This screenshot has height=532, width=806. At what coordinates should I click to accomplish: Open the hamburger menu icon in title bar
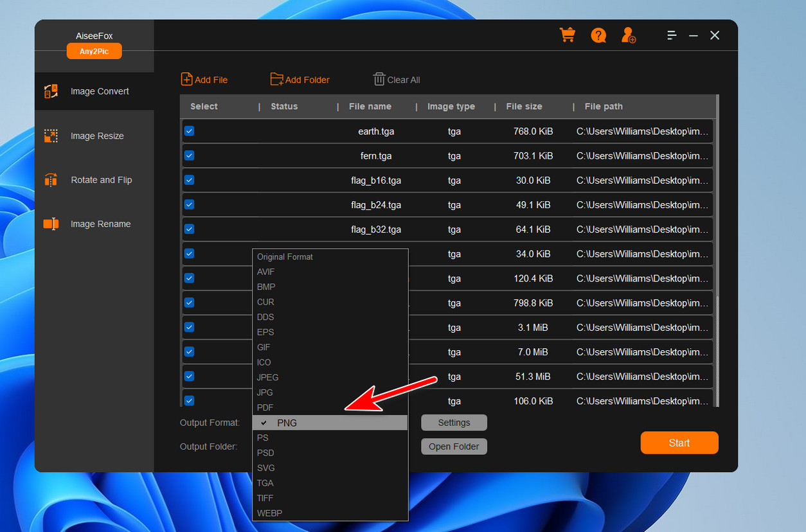click(672, 35)
